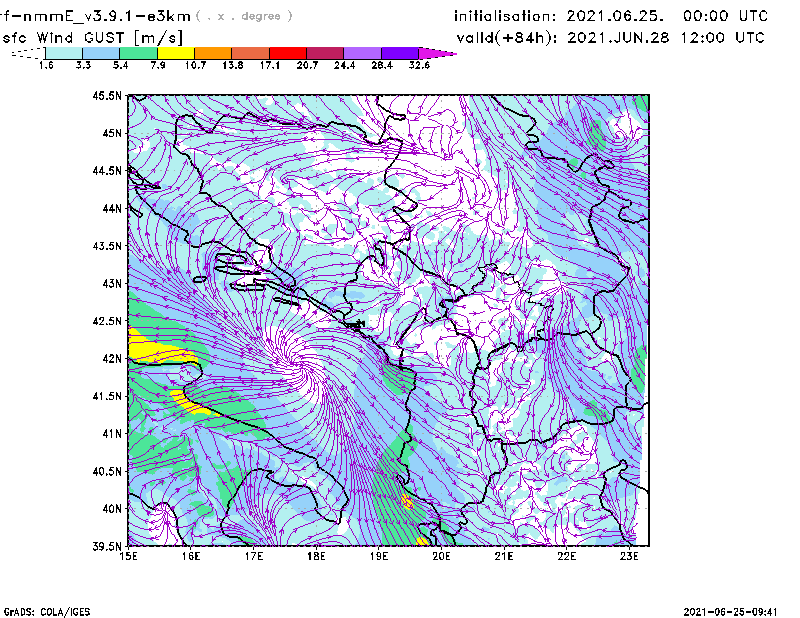800x618 pixels.
Task: Click the legend value '13.8'
Action: 233,65
